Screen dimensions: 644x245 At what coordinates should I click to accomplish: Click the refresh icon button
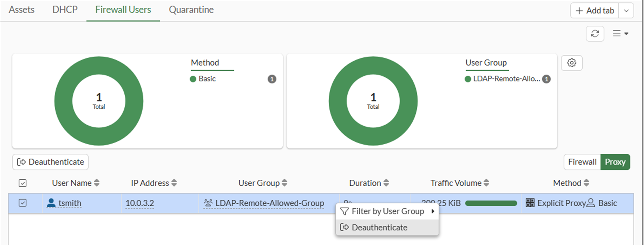click(x=595, y=34)
